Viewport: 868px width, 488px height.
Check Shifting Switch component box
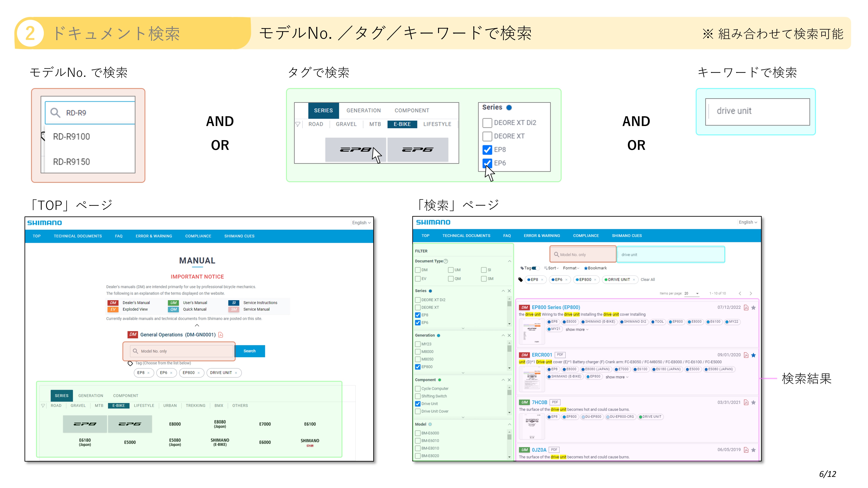pyautogui.click(x=418, y=396)
